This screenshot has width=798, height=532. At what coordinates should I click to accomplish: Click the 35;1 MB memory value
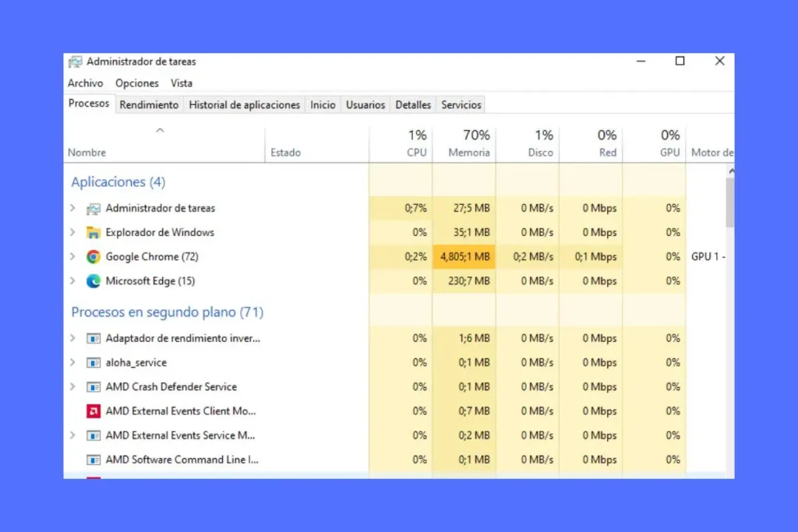pos(471,232)
